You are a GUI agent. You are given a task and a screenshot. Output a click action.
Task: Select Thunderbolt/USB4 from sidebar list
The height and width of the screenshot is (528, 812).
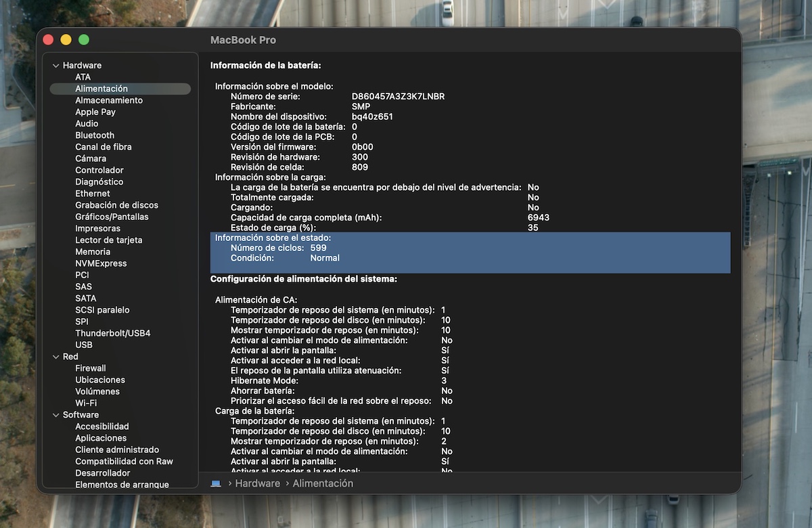click(112, 333)
